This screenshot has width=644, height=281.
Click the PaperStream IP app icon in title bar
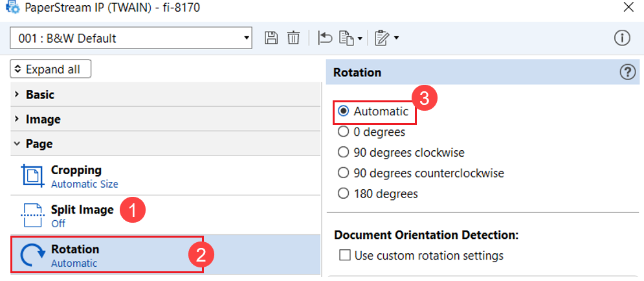coord(12,8)
